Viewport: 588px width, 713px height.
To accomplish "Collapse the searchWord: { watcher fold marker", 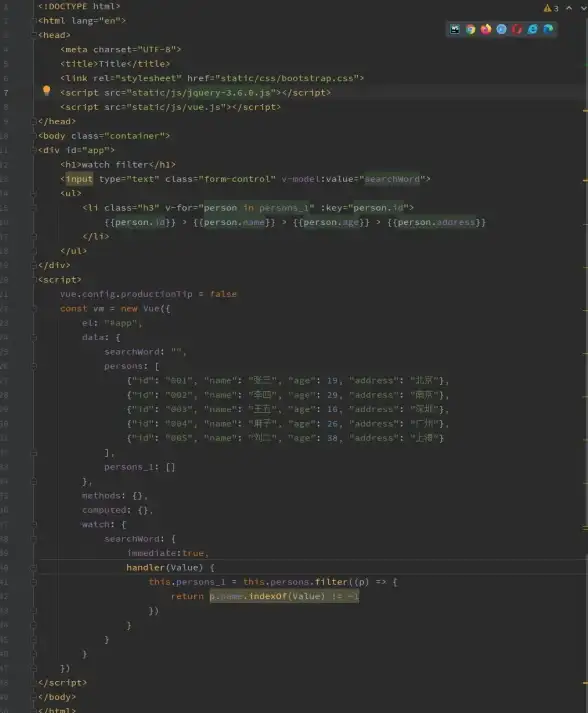I will tap(34, 539).
